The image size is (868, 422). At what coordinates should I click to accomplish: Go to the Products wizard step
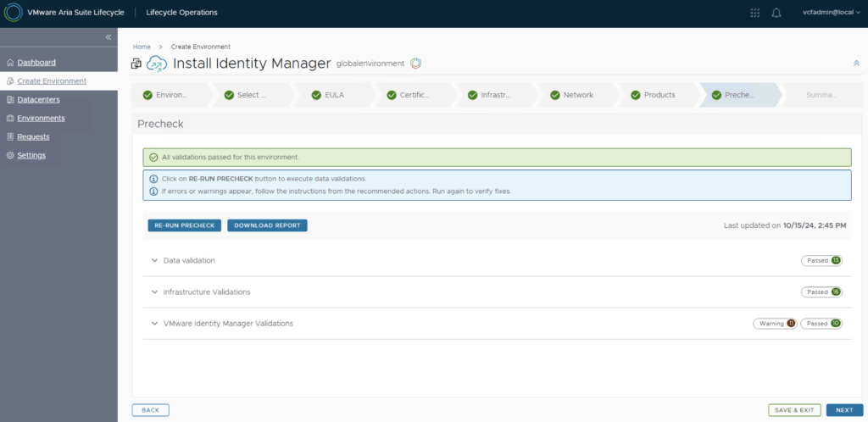coord(659,95)
